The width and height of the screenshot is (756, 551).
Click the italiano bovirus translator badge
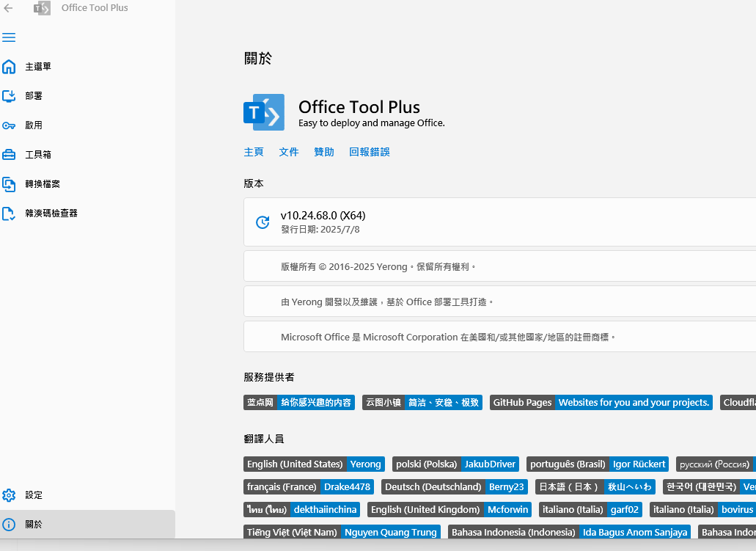click(x=702, y=509)
